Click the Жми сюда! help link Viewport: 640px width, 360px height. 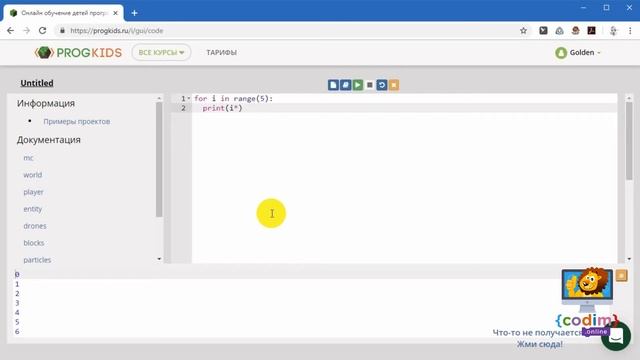point(540,344)
